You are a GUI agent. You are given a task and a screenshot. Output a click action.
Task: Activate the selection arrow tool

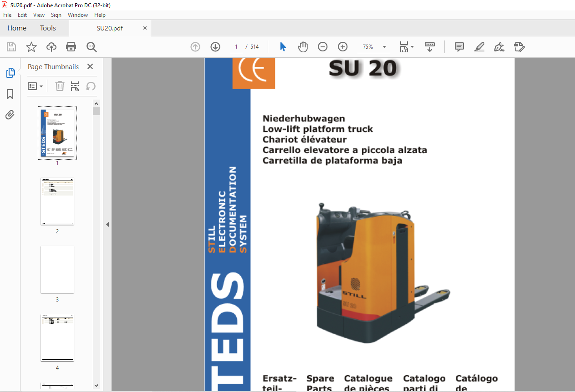283,47
